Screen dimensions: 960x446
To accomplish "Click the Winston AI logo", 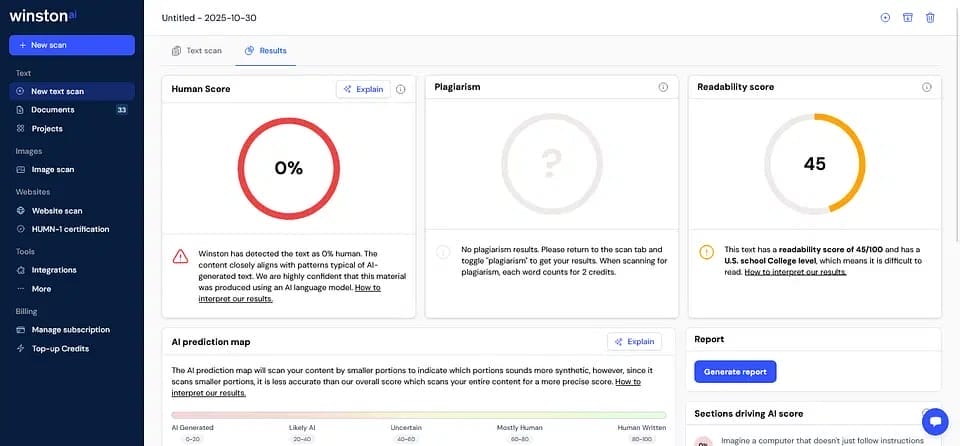I will [x=40, y=16].
